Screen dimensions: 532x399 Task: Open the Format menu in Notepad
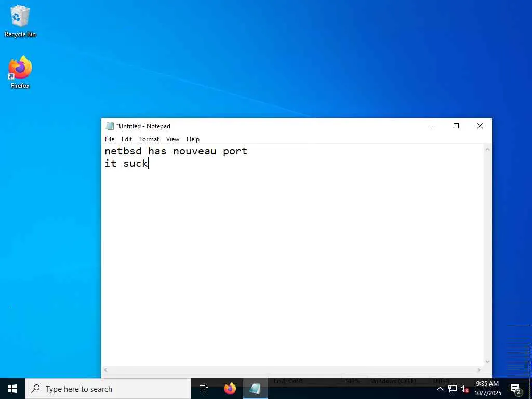(x=149, y=139)
